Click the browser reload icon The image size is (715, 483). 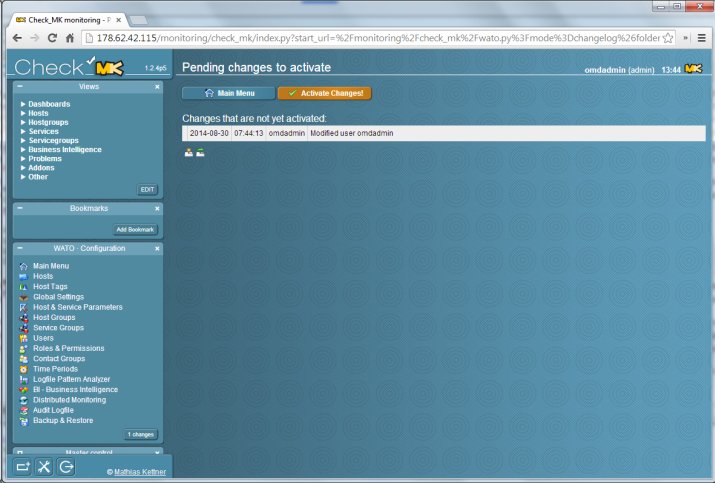(x=52, y=38)
